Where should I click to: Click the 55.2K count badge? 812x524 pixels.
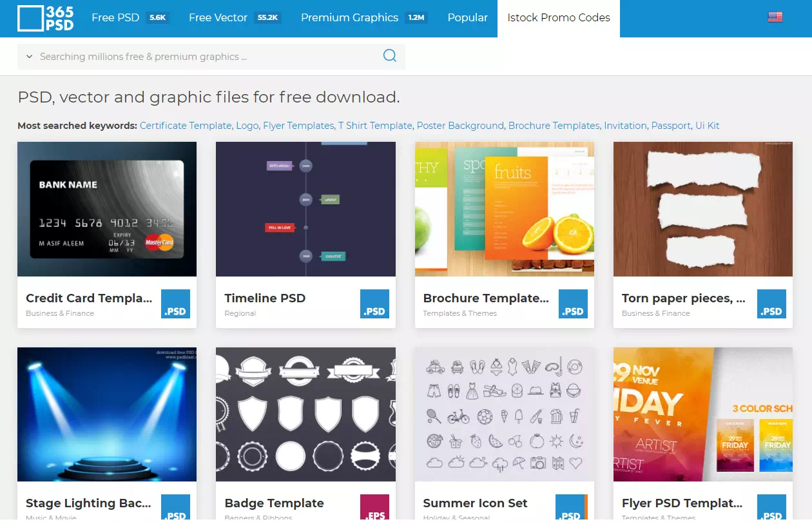[x=267, y=18]
